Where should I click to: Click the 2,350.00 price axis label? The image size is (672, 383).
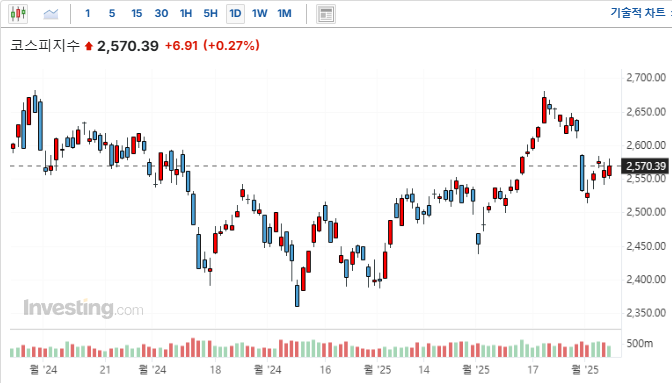pyautogui.click(x=646, y=313)
